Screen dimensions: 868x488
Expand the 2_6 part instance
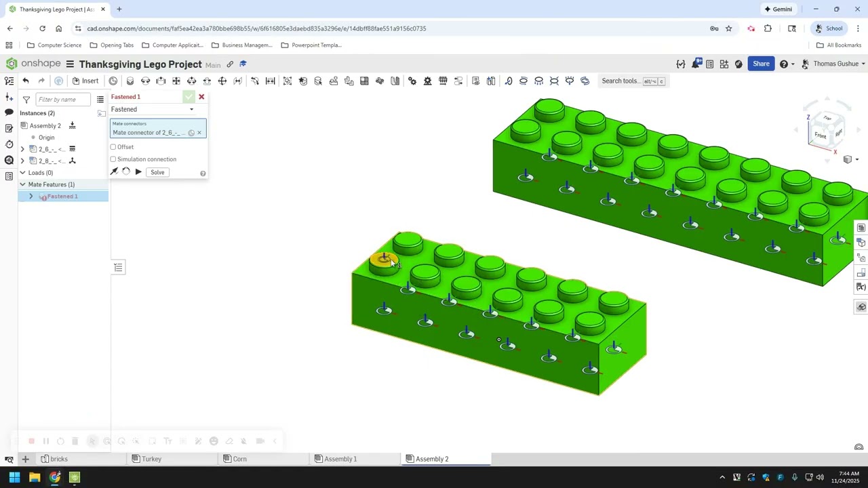coord(22,149)
